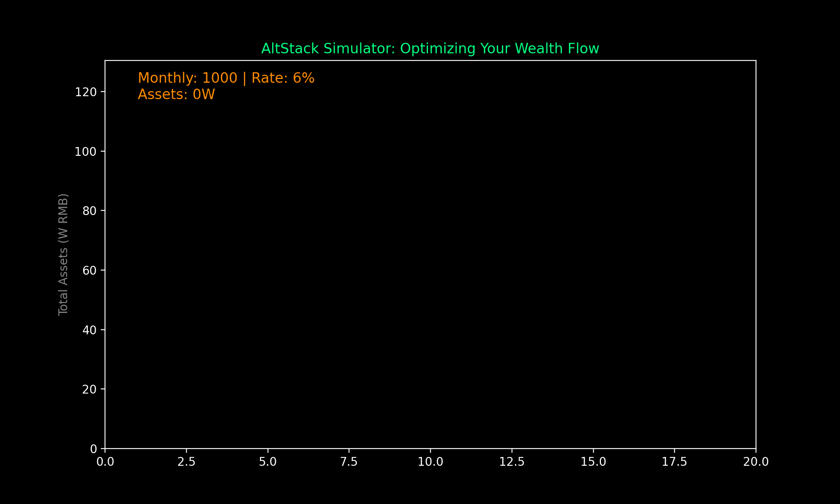Click the y-axis tick label 80

point(89,211)
